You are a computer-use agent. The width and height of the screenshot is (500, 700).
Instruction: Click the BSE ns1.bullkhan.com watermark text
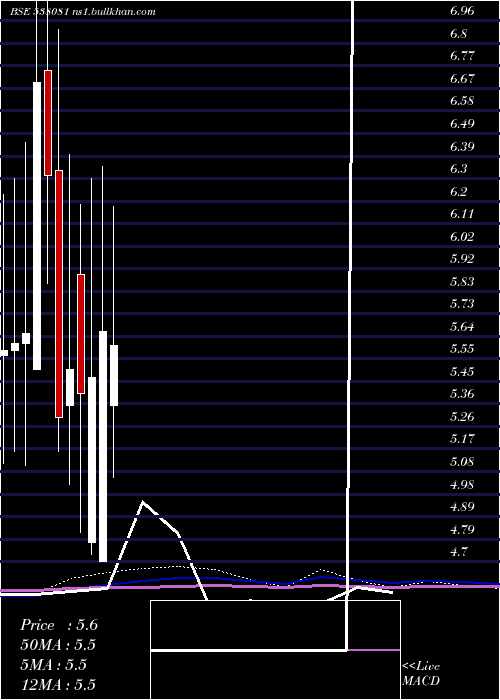coord(83,12)
